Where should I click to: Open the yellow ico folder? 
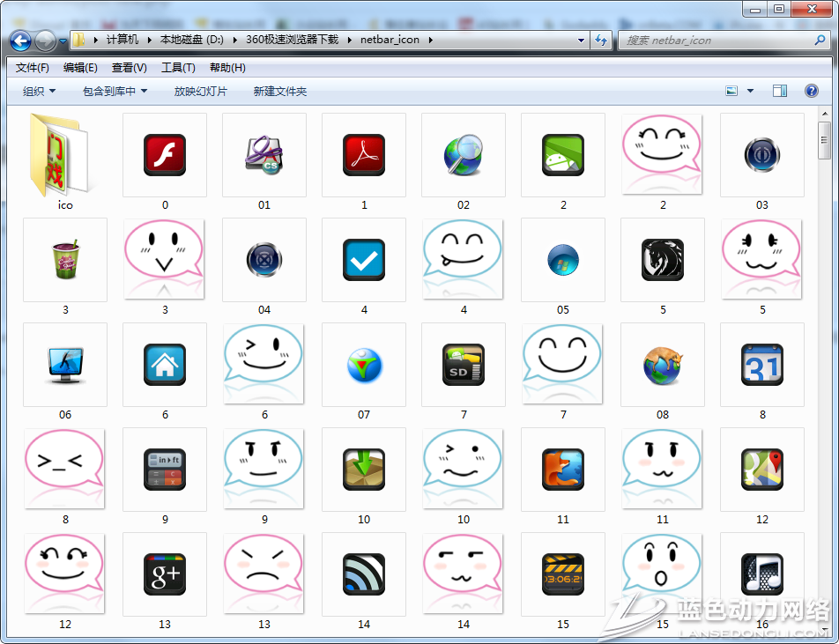[x=64, y=155]
